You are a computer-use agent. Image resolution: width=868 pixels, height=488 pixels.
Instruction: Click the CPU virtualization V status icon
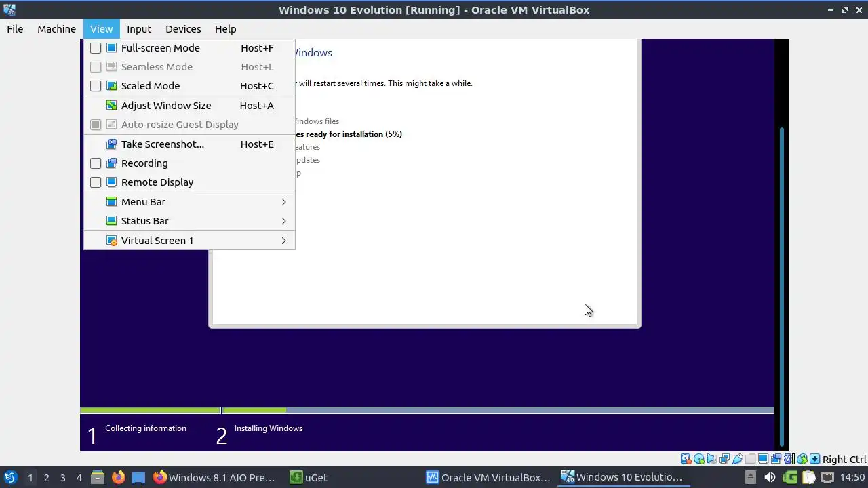tap(789, 459)
